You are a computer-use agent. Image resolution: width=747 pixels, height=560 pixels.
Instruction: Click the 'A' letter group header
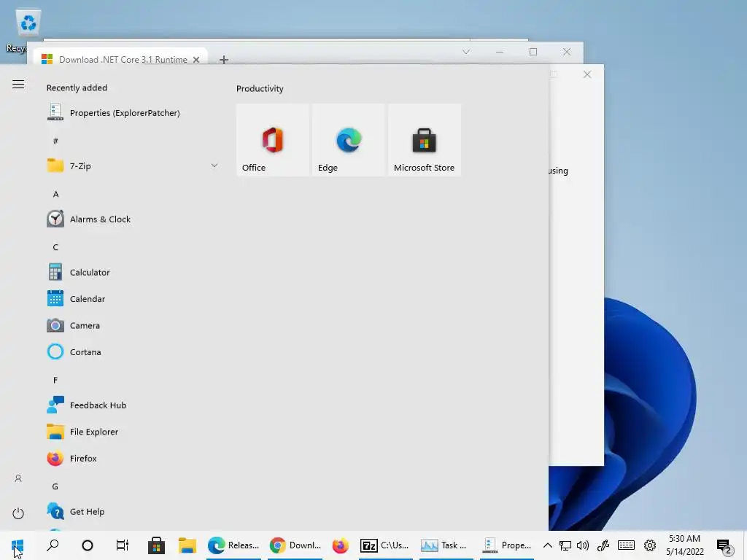(x=55, y=194)
